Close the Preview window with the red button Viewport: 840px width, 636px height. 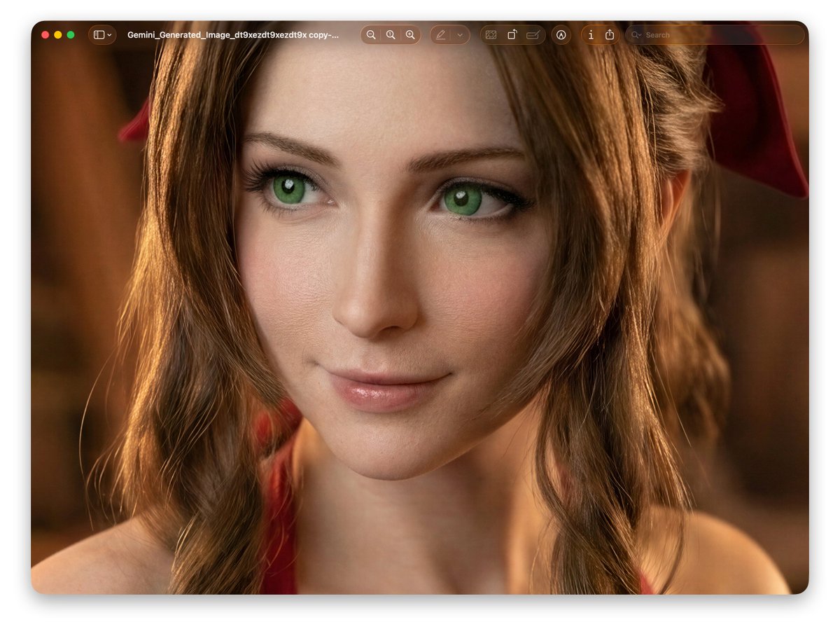click(45, 35)
